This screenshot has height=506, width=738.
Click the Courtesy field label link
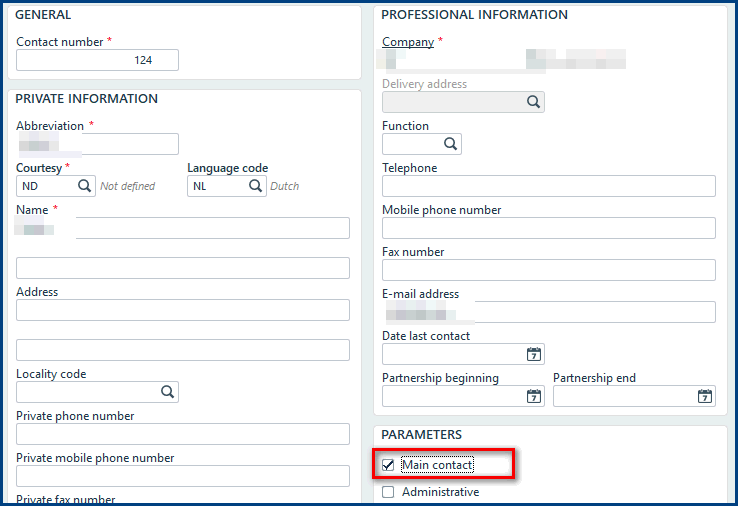click(x=38, y=168)
